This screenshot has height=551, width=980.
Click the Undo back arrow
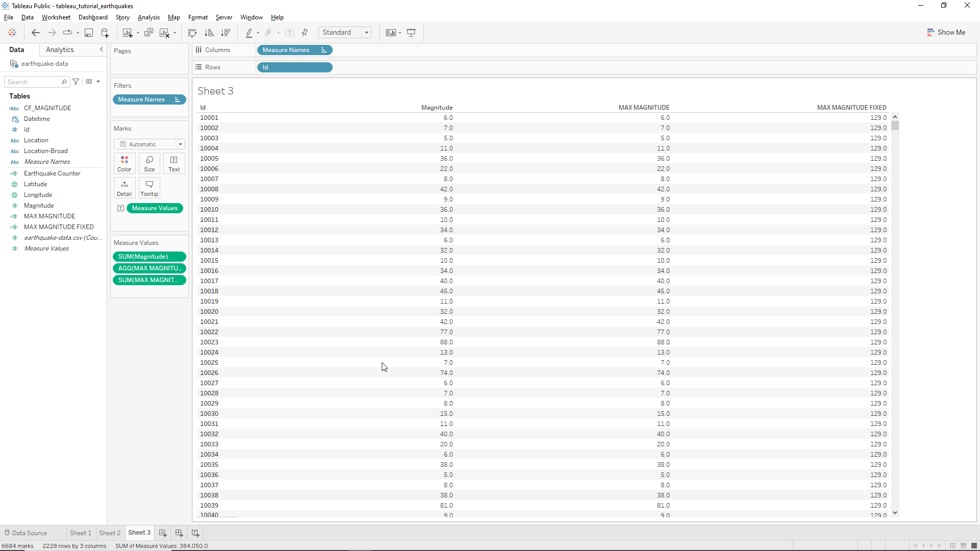point(36,33)
